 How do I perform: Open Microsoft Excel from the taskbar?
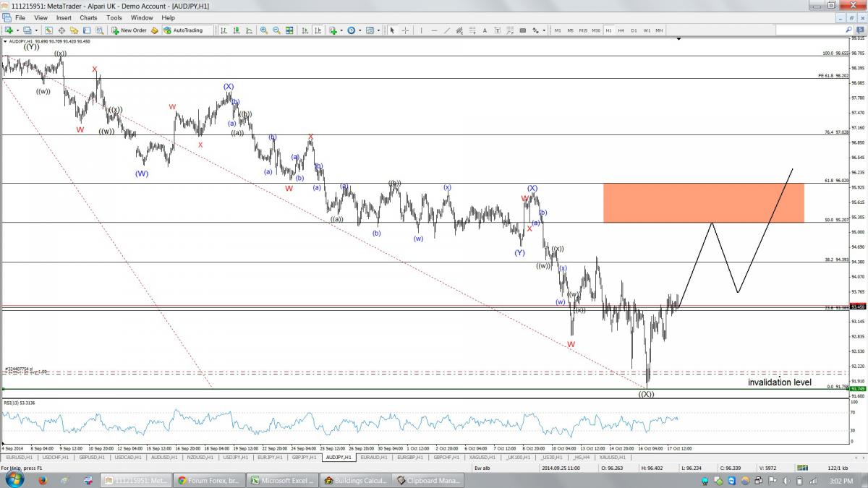click(x=283, y=480)
